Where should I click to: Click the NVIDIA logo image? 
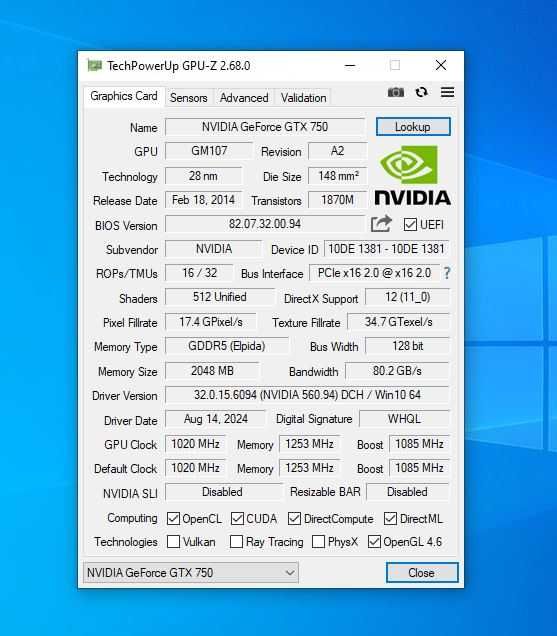(413, 175)
